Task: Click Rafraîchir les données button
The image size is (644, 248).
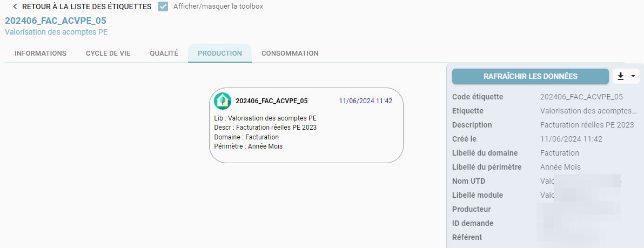Action: pos(530,76)
